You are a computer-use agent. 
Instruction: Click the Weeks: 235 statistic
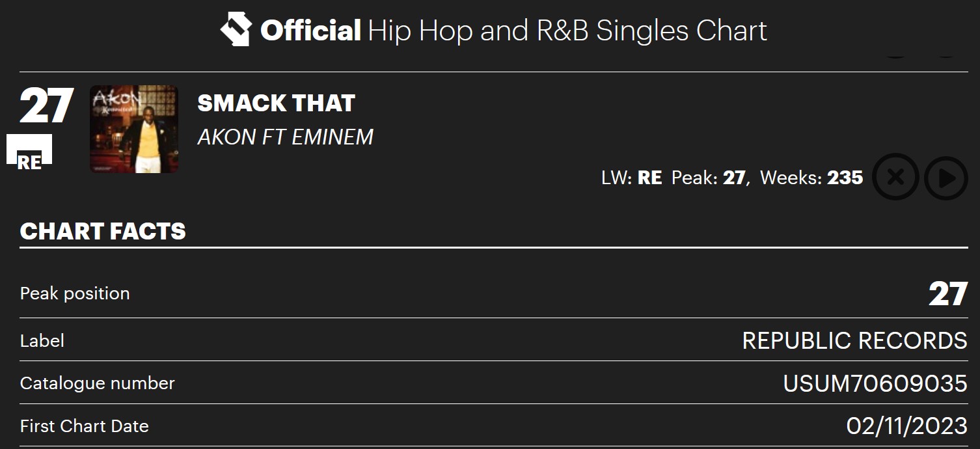811,178
